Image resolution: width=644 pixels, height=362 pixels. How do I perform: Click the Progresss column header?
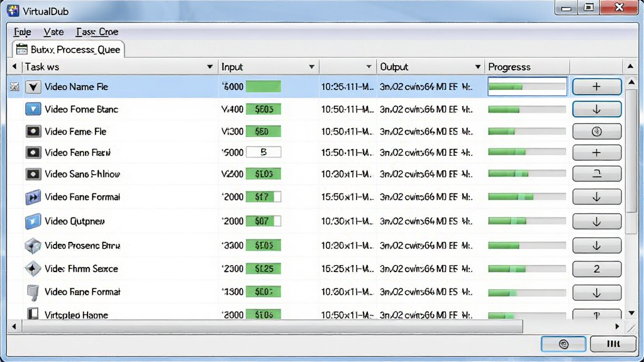click(527, 67)
